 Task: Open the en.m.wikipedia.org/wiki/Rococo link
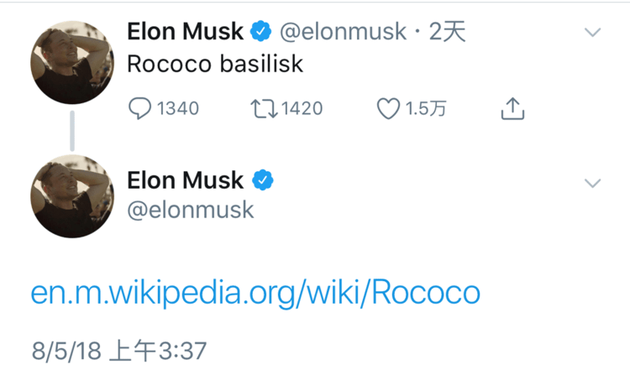[x=256, y=293]
